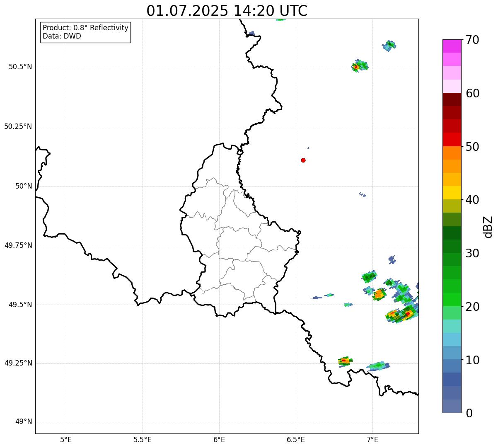Viewport: 498px width, 448px height.
Task: Click the 40 colorbar tick label
Action: (x=472, y=200)
